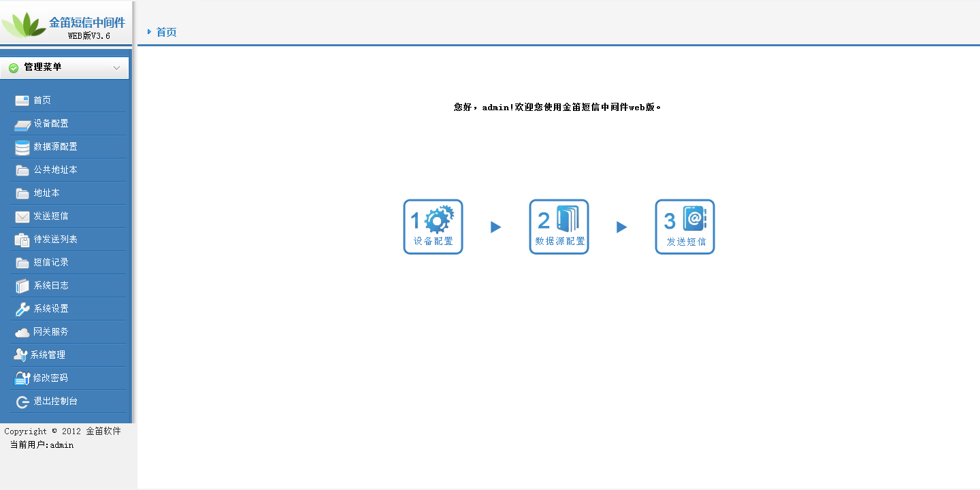Click the 设备配置 sidebar icon

[21, 123]
